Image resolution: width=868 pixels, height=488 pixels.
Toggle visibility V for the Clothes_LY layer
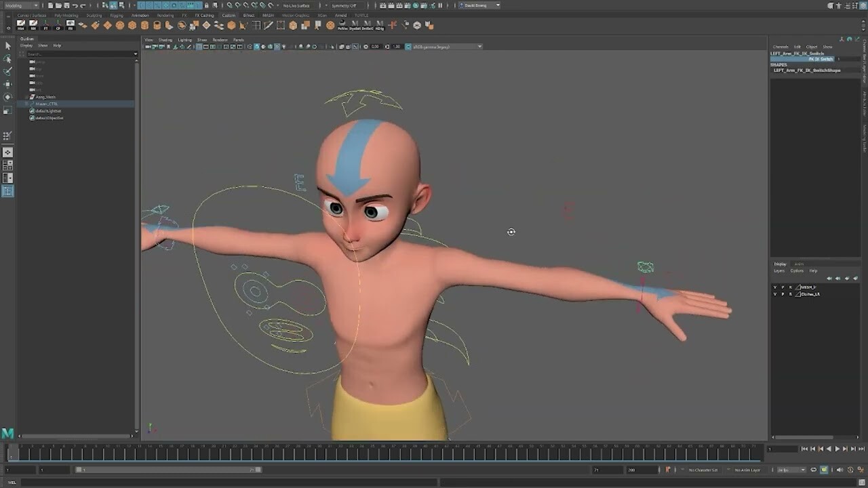[x=774, y=294]
